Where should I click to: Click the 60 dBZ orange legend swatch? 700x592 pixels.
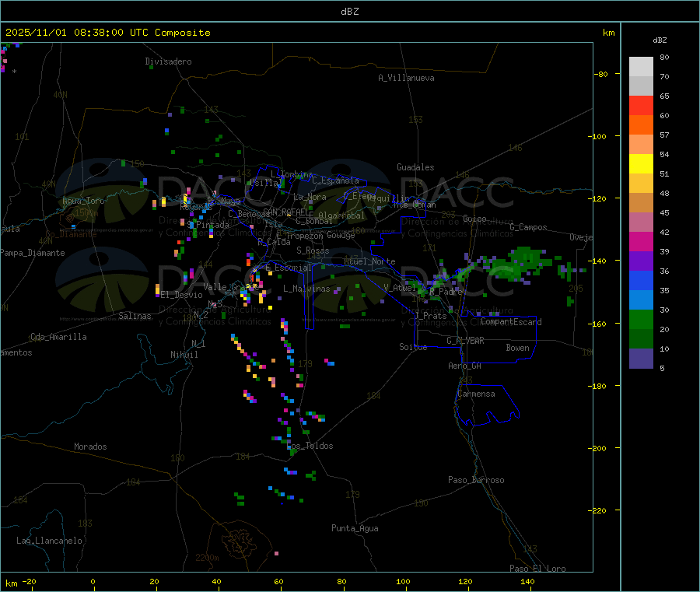tap(641, 125)
